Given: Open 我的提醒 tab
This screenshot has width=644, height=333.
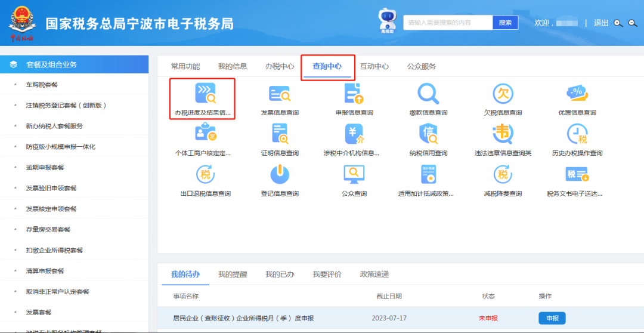Looking at the screenshot, I should (x=233, y=274).
